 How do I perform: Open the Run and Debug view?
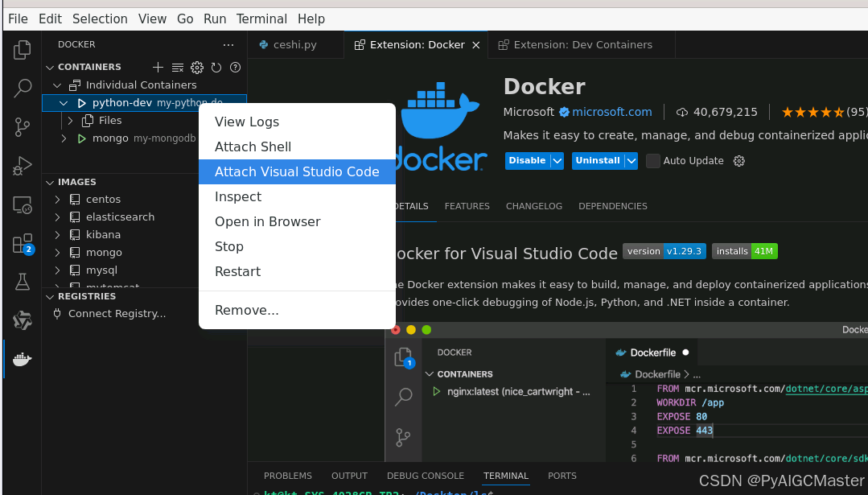(x=23, y=166)
